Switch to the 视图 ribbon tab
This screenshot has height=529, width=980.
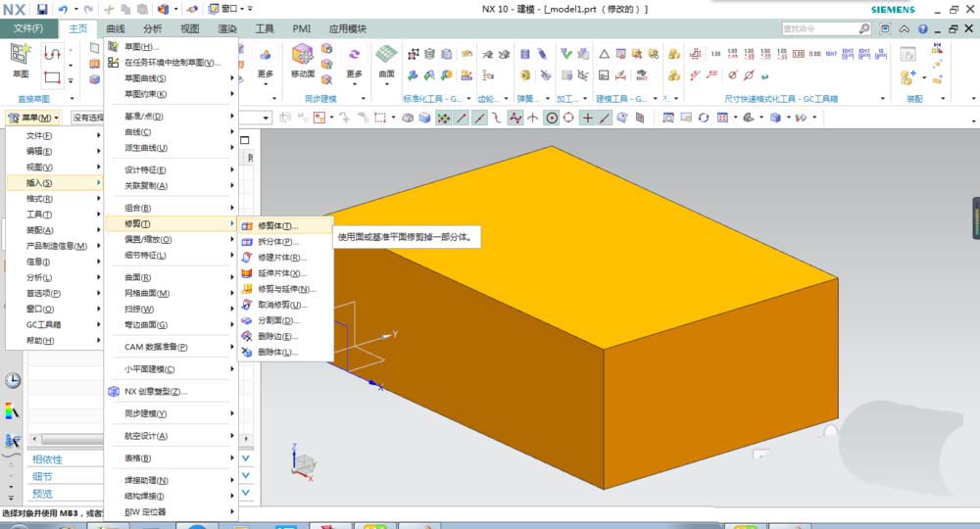[190, 28]
